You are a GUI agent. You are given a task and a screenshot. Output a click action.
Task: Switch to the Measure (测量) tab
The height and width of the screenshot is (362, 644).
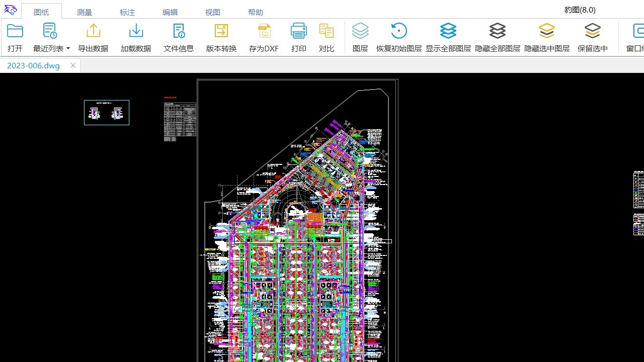[85, 12]
